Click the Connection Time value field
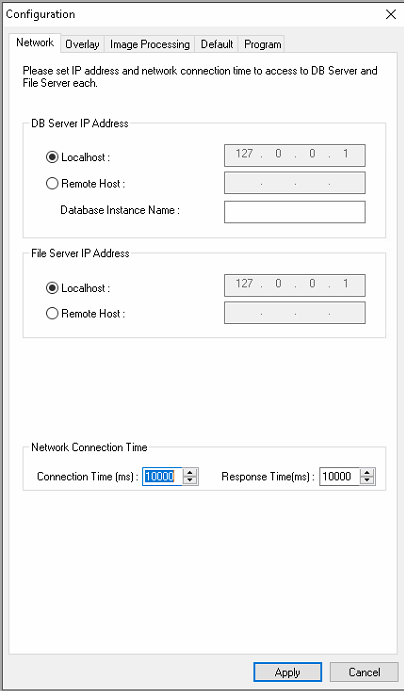The width and height of the screenshot is (404, 691). (x=162, y=476)
